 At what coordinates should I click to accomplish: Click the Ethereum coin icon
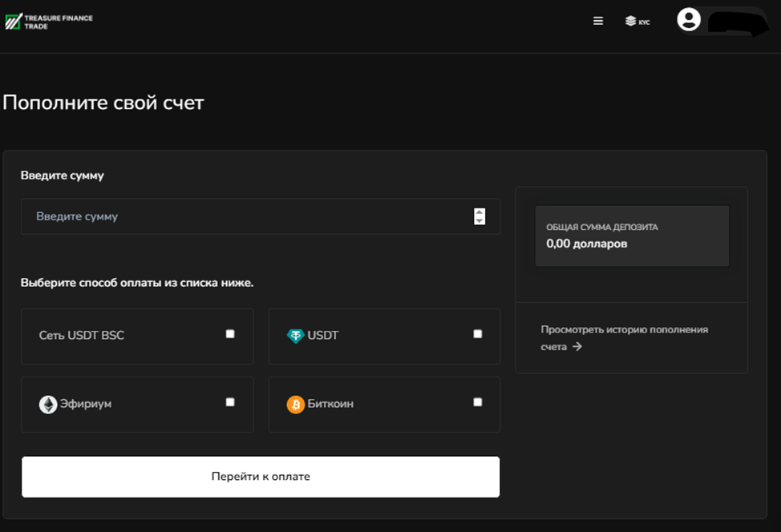point(48,405)
